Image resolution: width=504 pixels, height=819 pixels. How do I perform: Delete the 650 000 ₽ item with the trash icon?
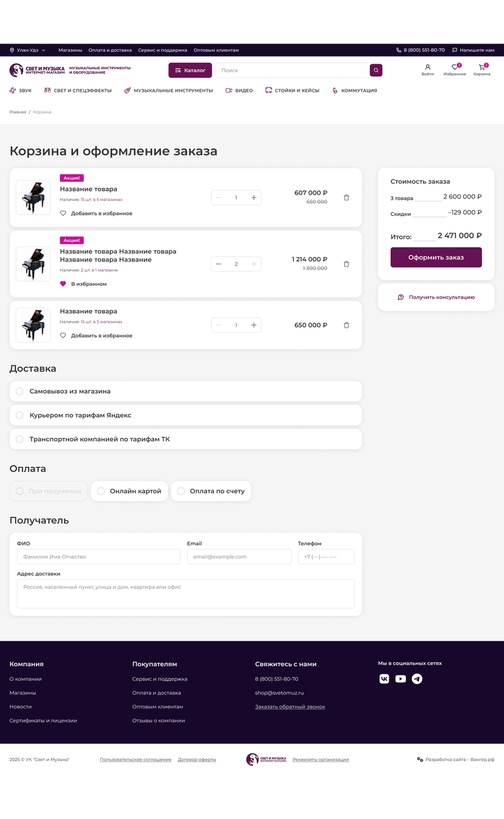click(x=346, y=325)
